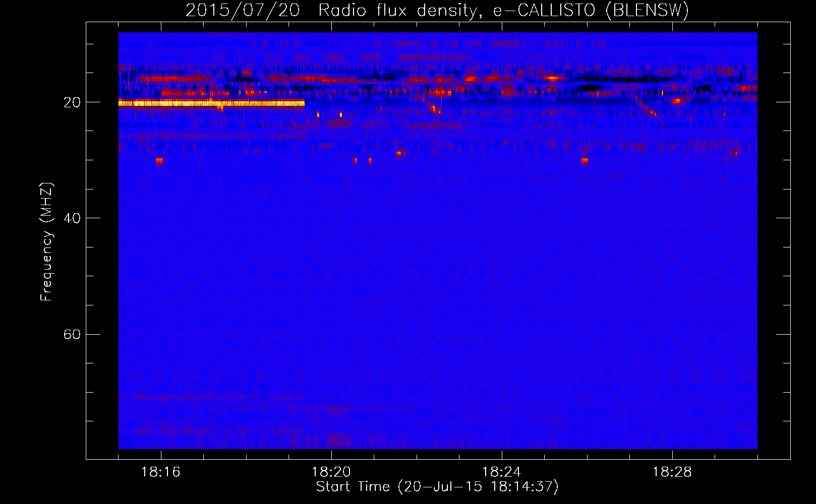Click the plot title '2015/07/20 Radio flux density'
This screenshot has width=816, height=504.
437,10
